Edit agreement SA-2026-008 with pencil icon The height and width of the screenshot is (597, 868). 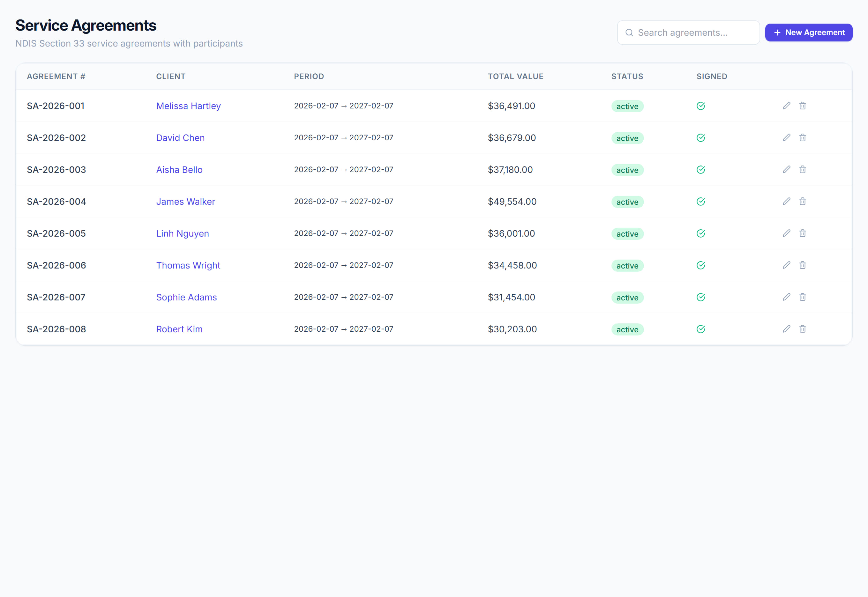coord(786,329)
